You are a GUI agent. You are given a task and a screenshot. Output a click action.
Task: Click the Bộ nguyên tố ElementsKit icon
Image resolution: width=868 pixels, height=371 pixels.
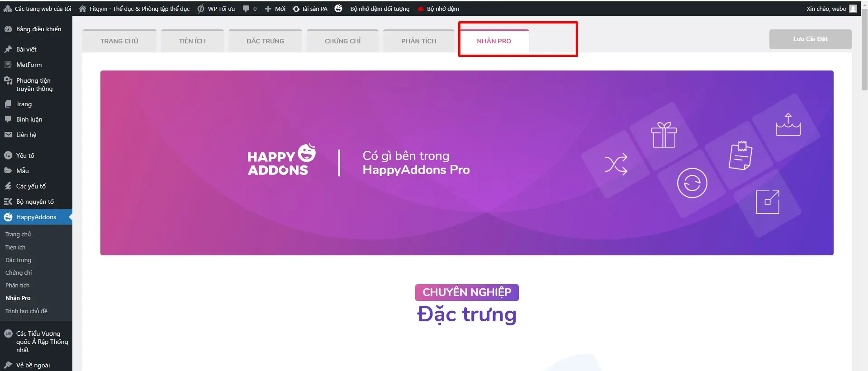point(8,202)
